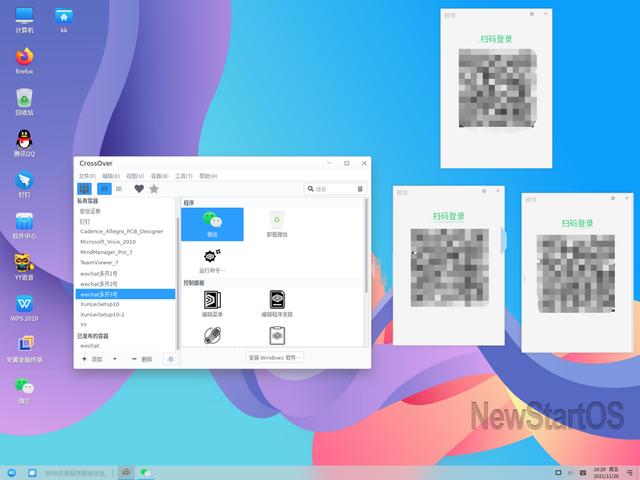Select MindManager_Pro_7 container
The width and height of the screenshot is (640, 480).
[125, 252]
